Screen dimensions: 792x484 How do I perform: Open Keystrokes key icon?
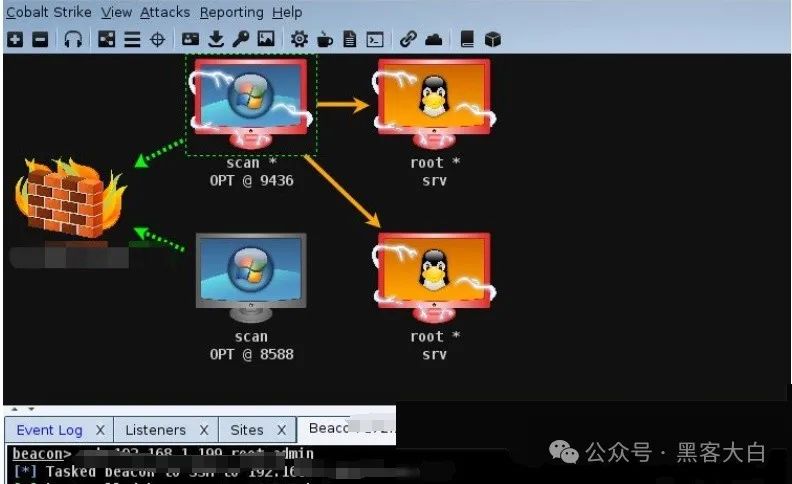240,39
